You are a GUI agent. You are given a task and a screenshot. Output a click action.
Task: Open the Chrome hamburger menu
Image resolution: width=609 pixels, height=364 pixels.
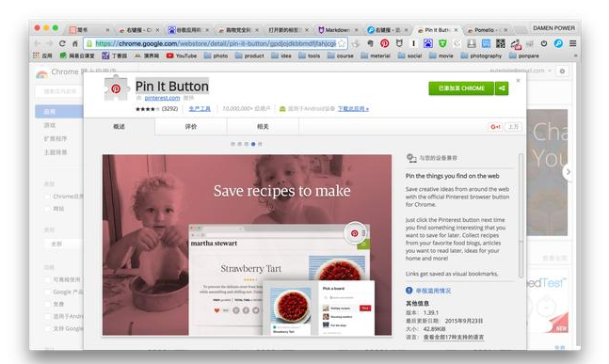(x=572, y=43)
